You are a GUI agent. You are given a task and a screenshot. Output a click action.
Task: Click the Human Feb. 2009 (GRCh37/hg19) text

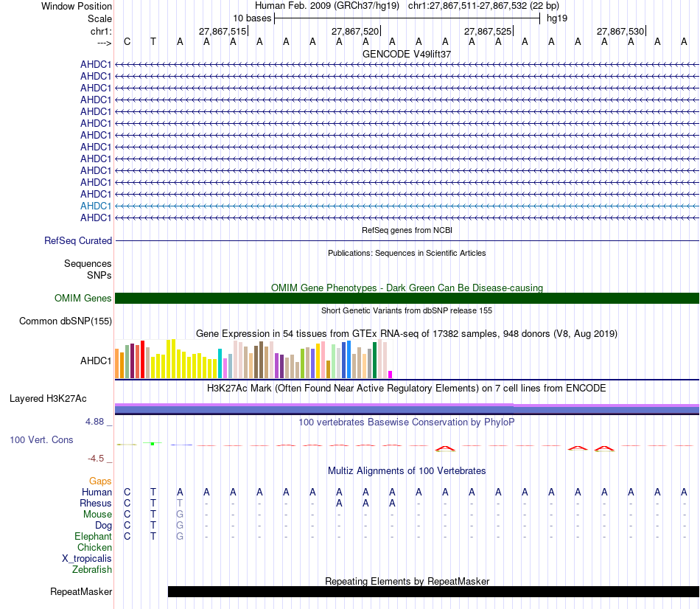[x=326, y=6]
